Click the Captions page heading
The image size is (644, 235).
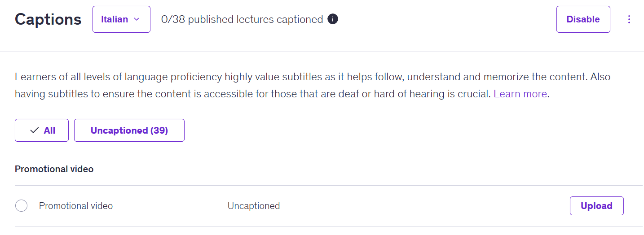(x=48, y=19)
